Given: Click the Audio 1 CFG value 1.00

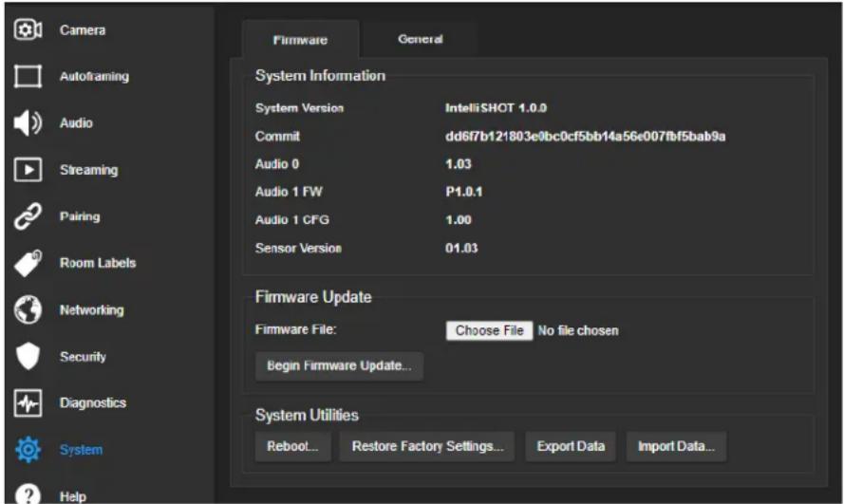Looking at the screenshot, I should [458, 220].
